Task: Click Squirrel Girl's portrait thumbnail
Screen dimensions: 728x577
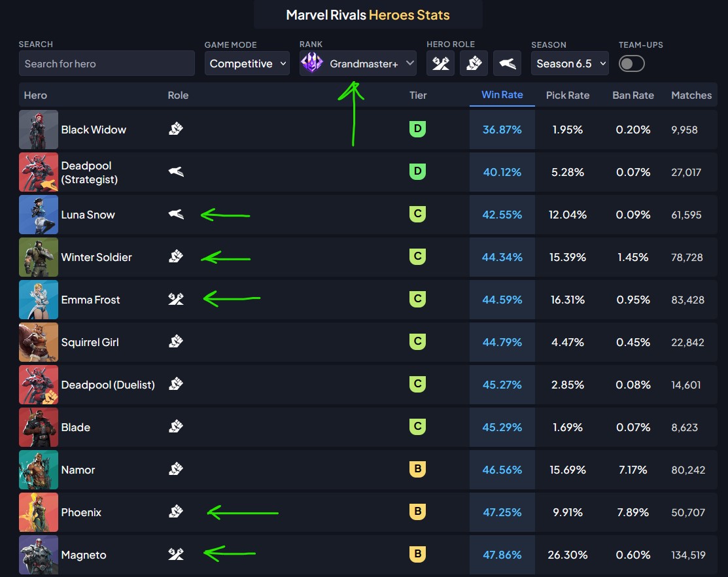Action: [x=39, y=342]
